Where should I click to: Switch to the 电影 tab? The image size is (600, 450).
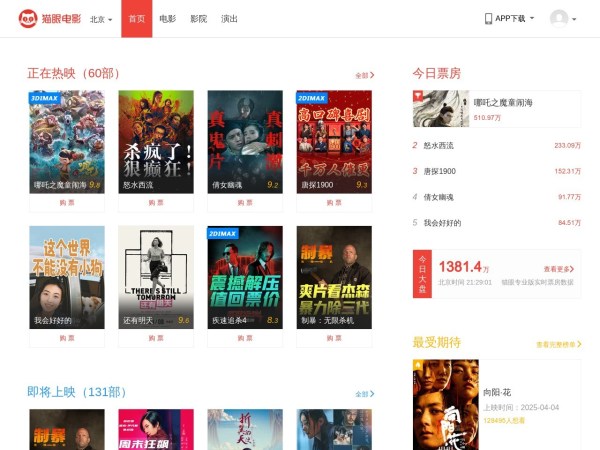tap(167, 19)
